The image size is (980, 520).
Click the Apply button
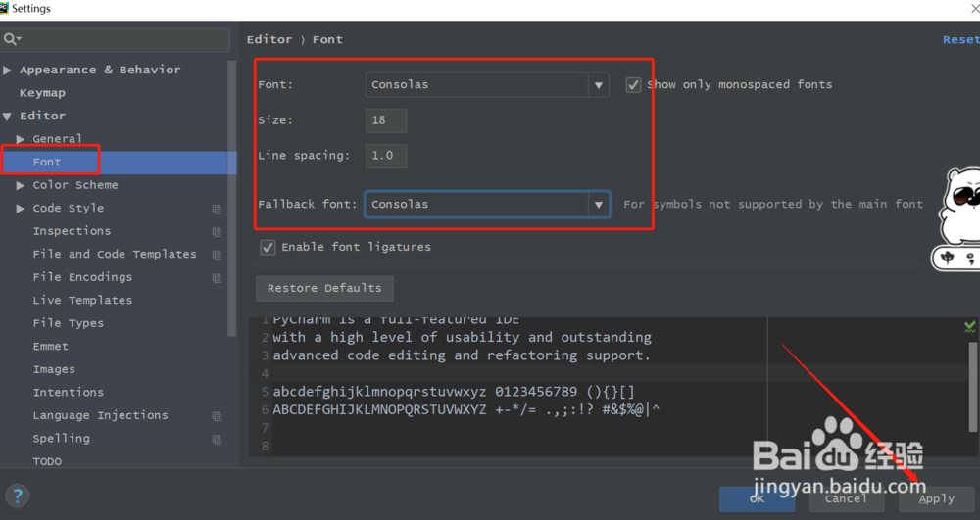point(936,498)
